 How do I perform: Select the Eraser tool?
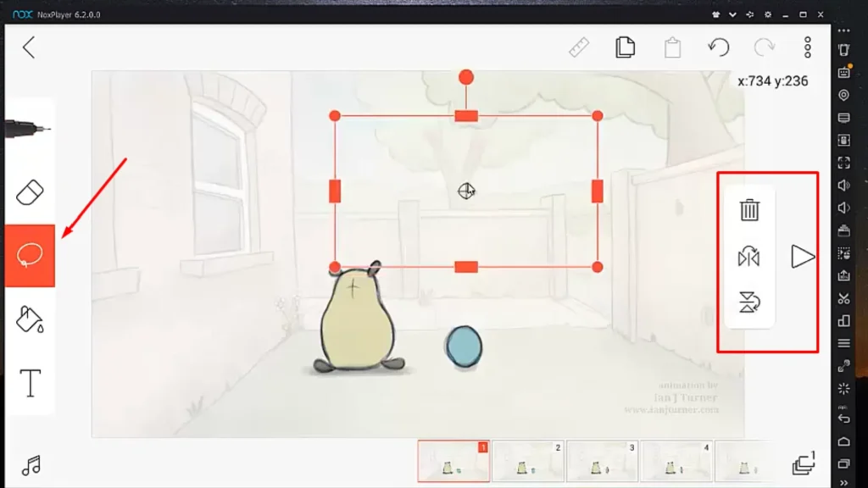[30, 192]
